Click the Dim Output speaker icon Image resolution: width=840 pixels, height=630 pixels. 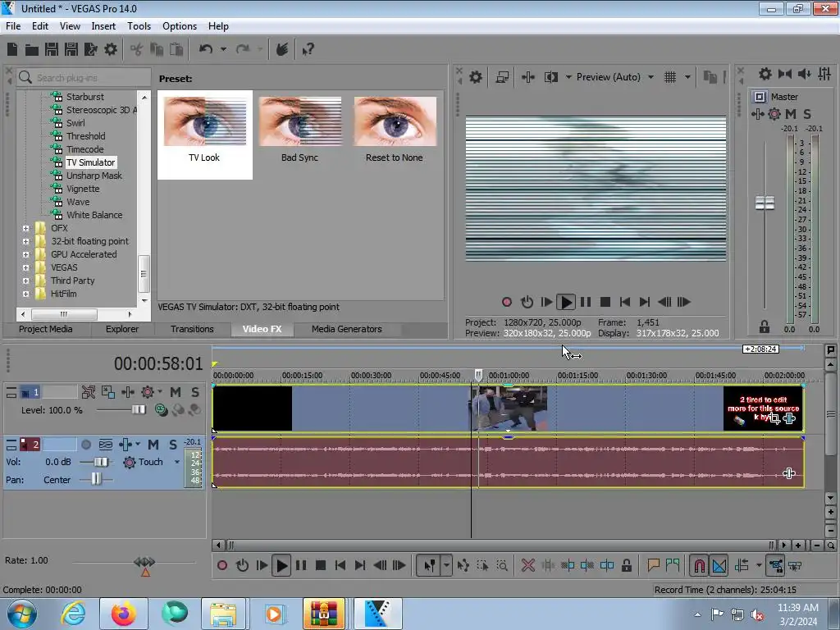[804, 74]
